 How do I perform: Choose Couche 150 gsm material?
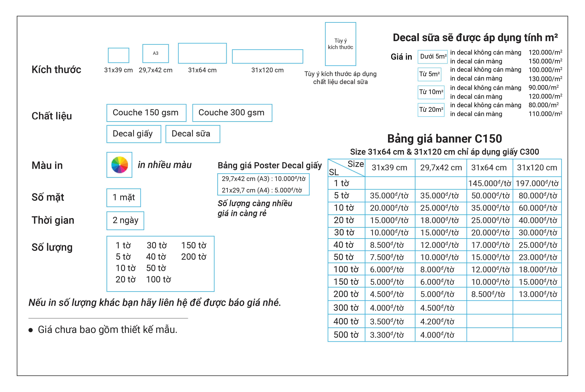click(146, 113)
